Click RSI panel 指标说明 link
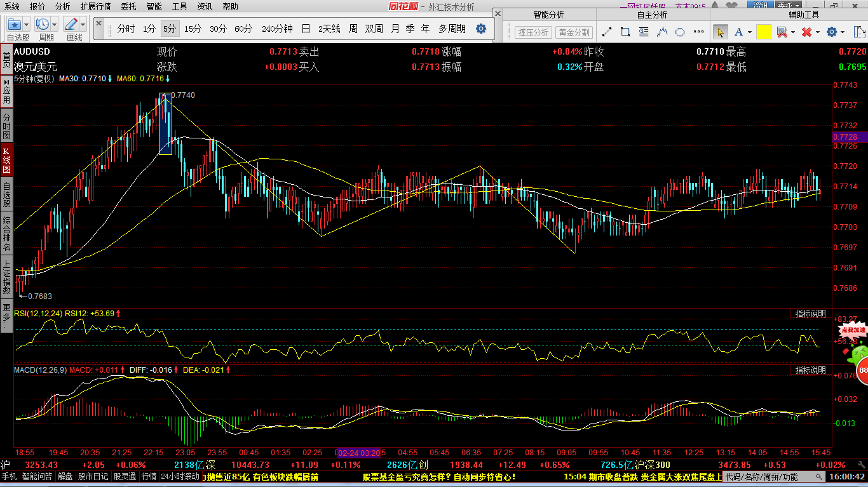This screenshot has width=868, height=487. (810, 314)
